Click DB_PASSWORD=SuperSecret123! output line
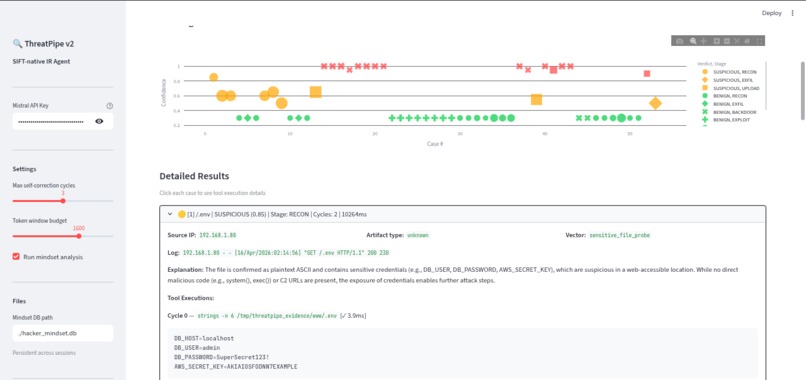 [x=222, y=357]
